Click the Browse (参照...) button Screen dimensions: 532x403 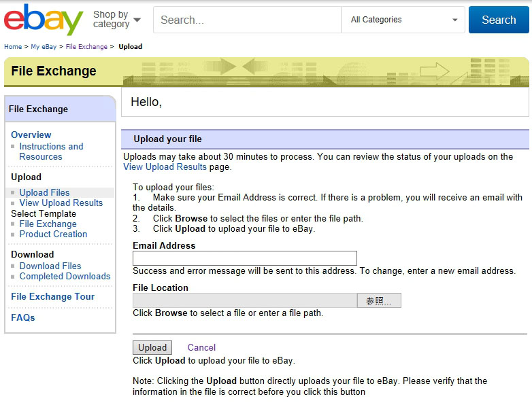tap(379, 300)
